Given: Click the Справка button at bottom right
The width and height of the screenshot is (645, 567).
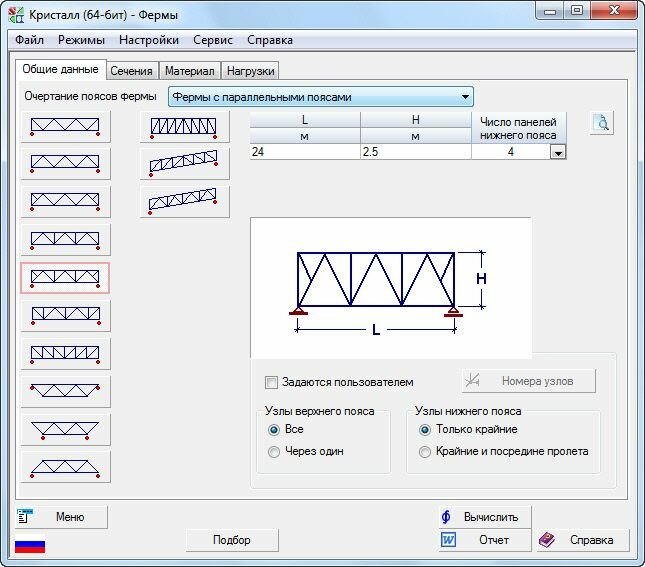Looking at the screenshot, I should click(583, 540).
